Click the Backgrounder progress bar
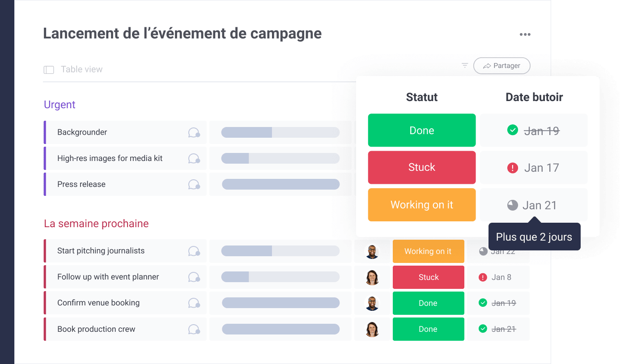This screenshot has height=364, width=633. [x=280, y=132]
